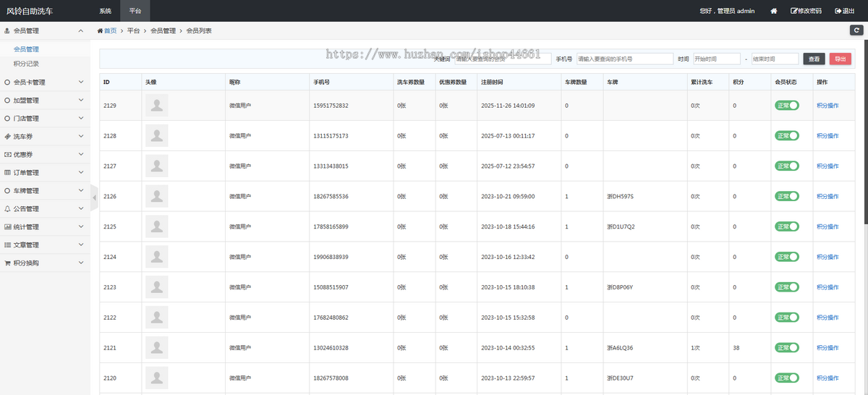Click the 退出 logout icon

point(838,11)
